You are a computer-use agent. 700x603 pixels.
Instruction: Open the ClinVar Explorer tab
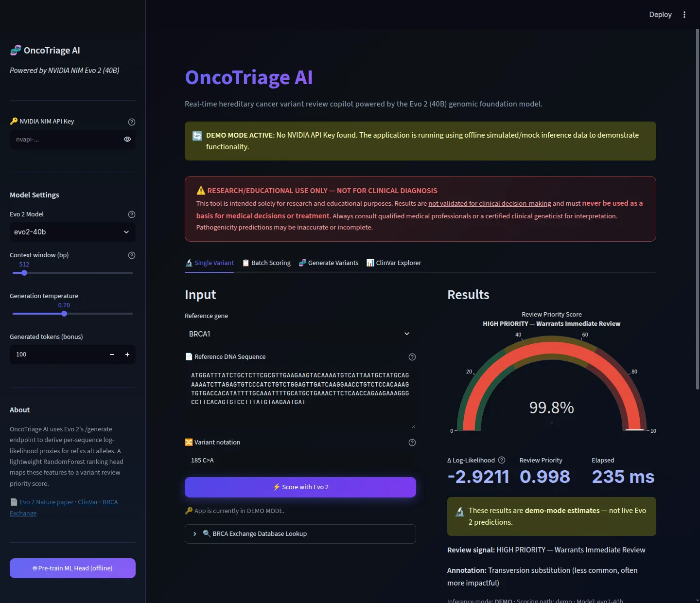pos(394,263)
